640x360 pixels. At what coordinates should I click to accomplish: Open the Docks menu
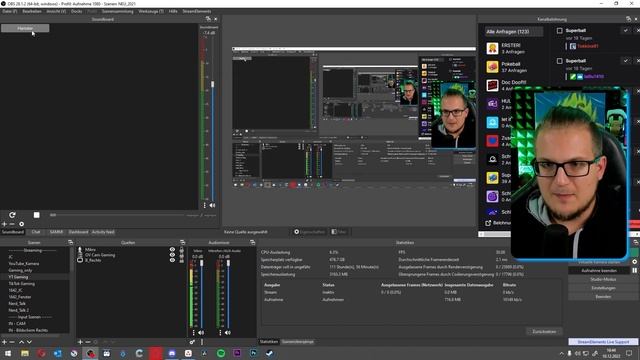coord(76,11)
